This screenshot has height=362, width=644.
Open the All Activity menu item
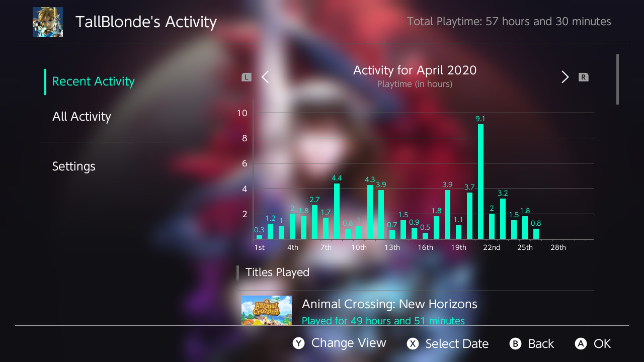(82, 117)
